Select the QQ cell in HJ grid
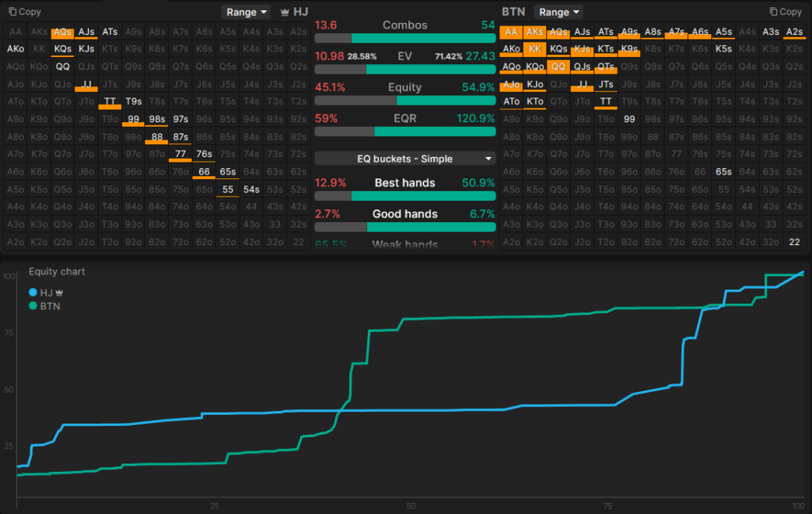The image size is (812, 514). click(63, 67)
